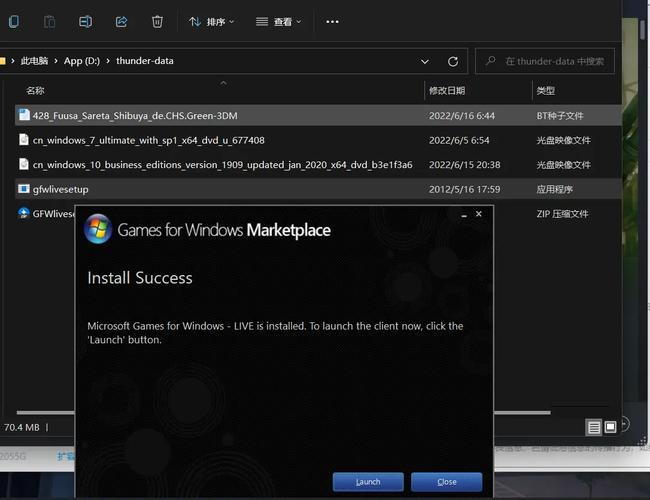Click the 70.4 MB status bar text
The image size is (650, 500).
coord(22,427)
